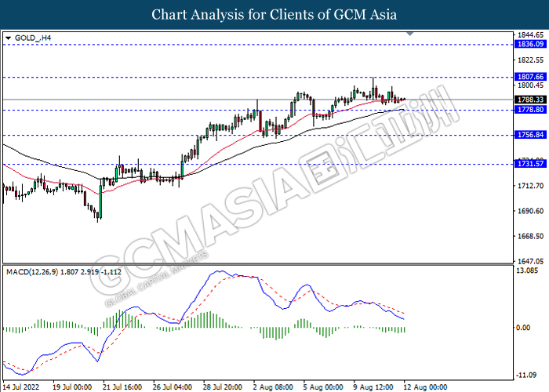This screenshot has width=549, height=392.
Task: Open the GOLD_,H4 symbol dropdown arrow
Action: click(8, 38)
